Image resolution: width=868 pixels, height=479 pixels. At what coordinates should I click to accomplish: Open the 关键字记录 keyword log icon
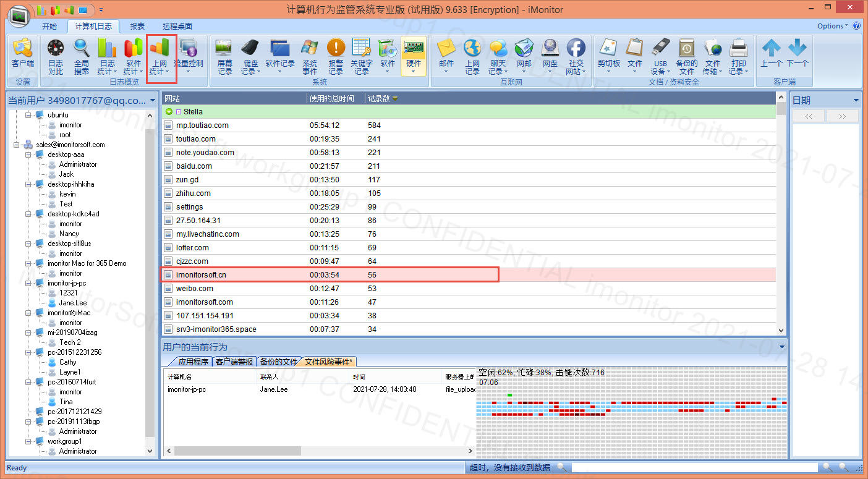pos(362,56)
